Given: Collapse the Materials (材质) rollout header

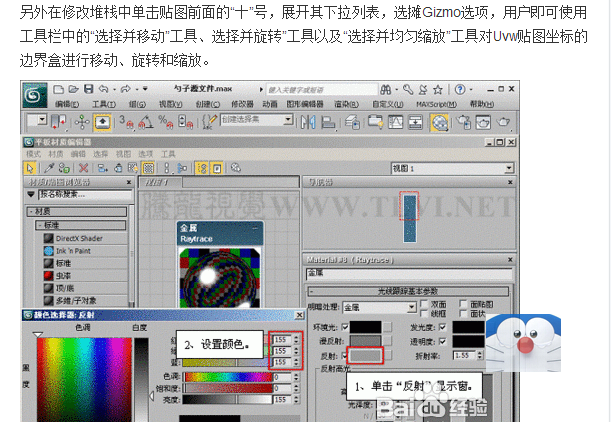Looking at the screenshot, I should tap(77, 212).
